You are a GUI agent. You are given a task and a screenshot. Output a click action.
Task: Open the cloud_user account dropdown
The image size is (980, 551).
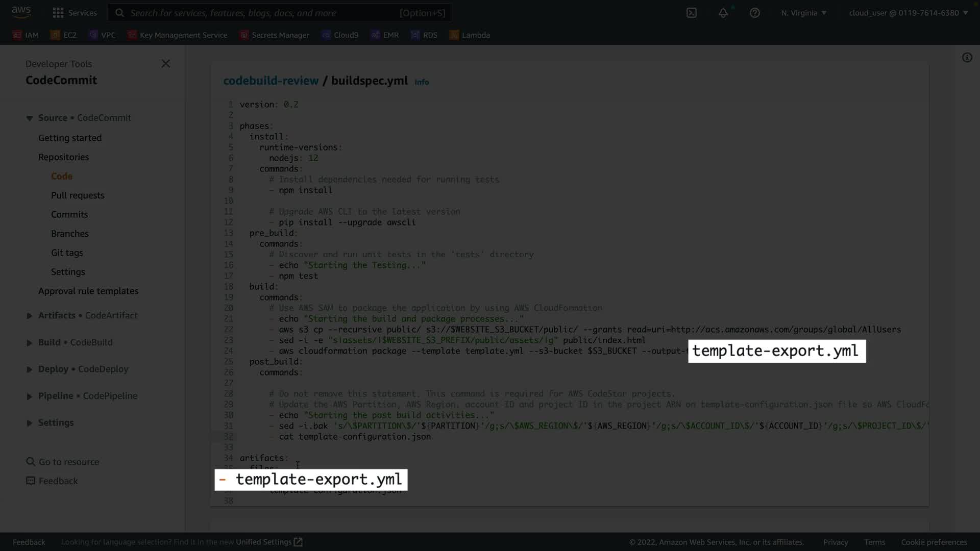tap(909, 13)
